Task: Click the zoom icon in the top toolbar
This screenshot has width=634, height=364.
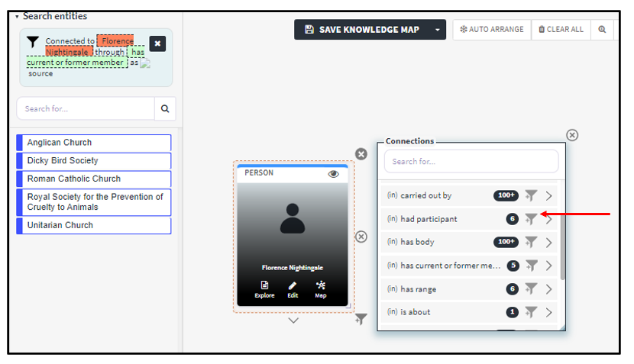Action: tap(602, 30)
